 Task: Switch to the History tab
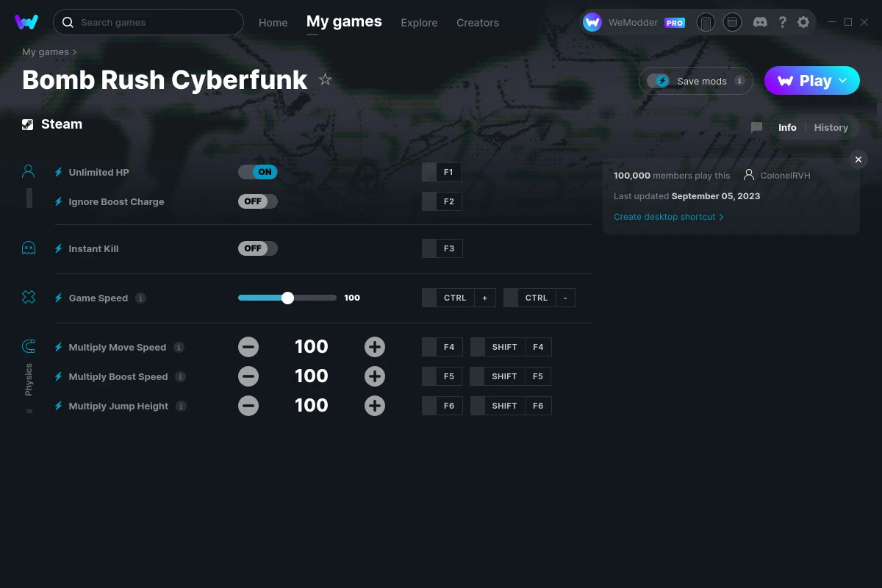pyautogui.click(x=831, y=127)
